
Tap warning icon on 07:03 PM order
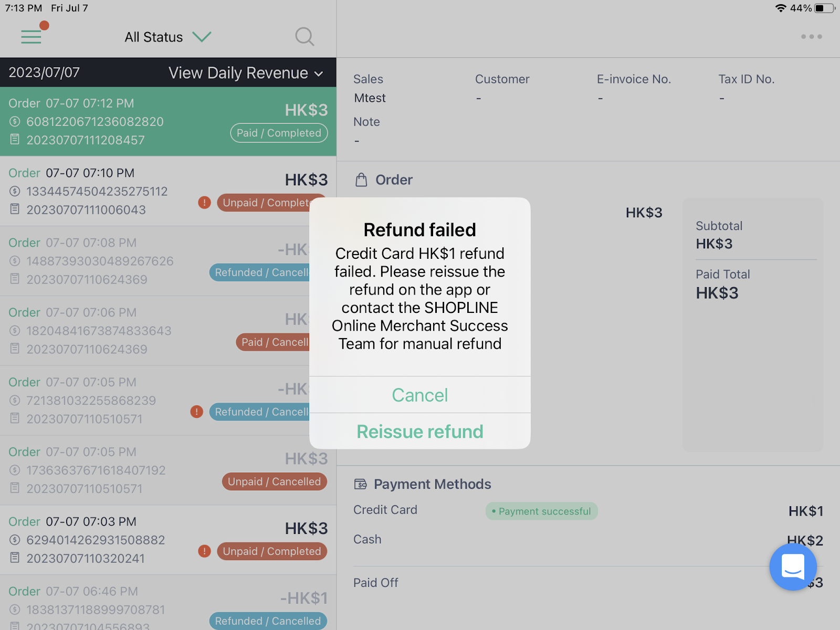point(204,551)
